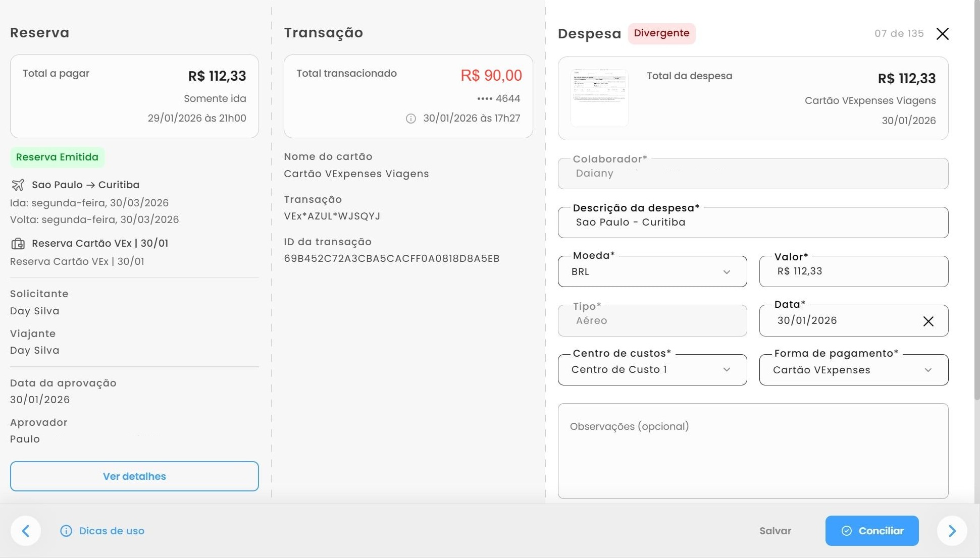Click the info icon next to transaction date
The width and height of the screenshot is (980, 558).
(x=411, y=119)
